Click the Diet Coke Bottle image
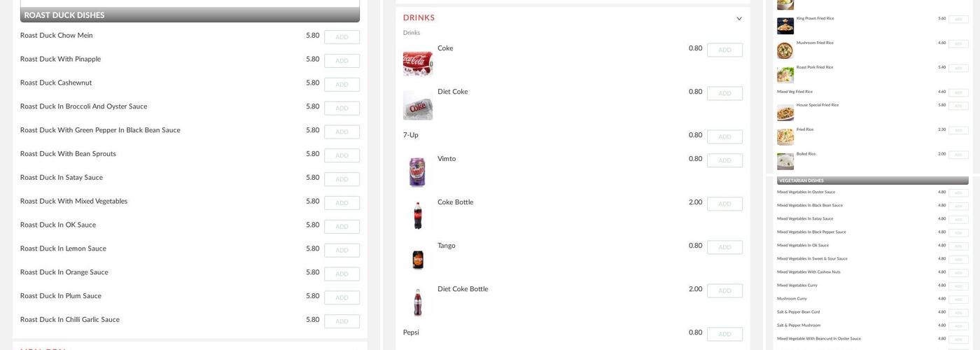 pos(418,302)
